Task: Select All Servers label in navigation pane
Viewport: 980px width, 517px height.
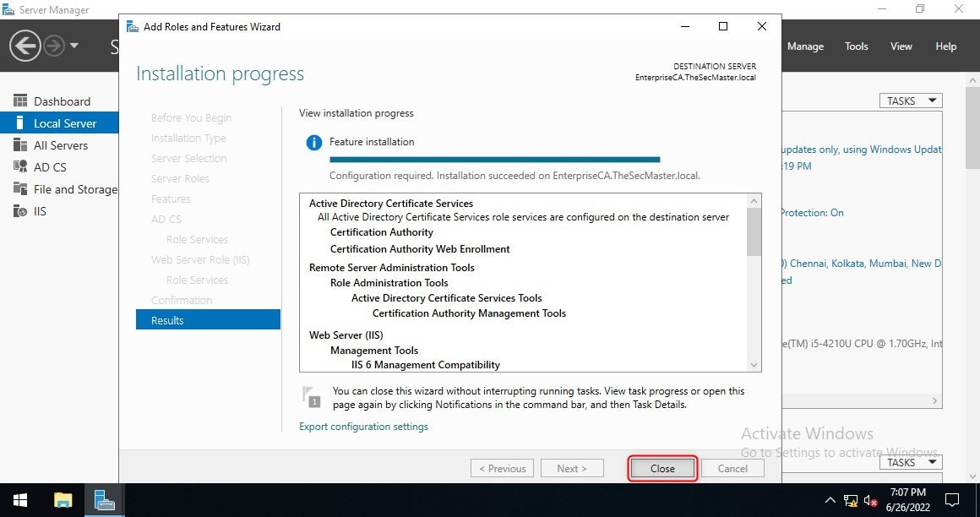Action: click(61, 145)
